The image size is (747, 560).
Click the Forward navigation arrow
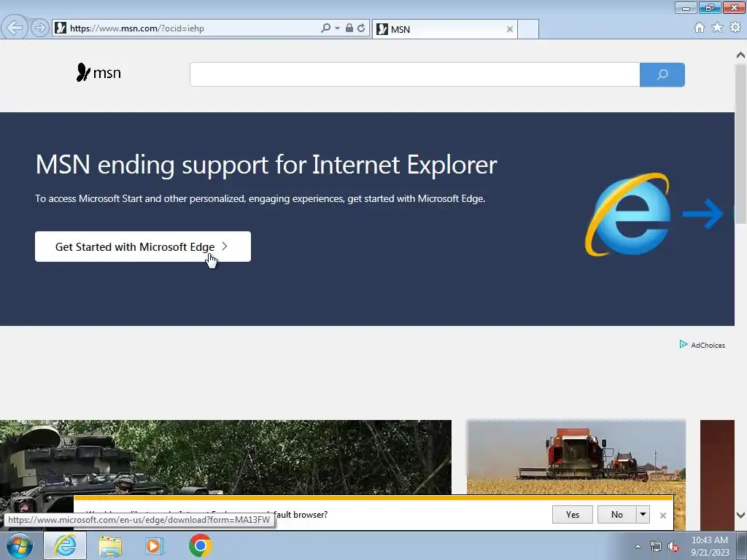tap(40, 28)
